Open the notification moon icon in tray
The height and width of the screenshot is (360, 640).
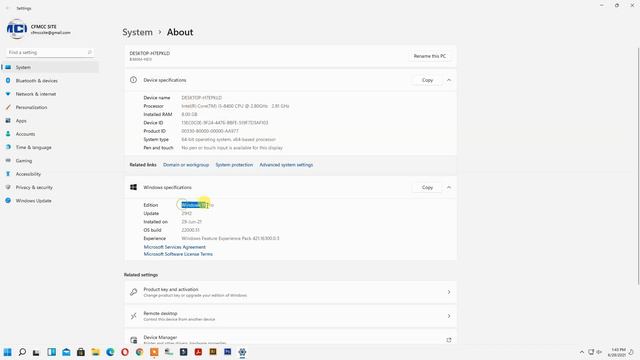click(631, 352)
